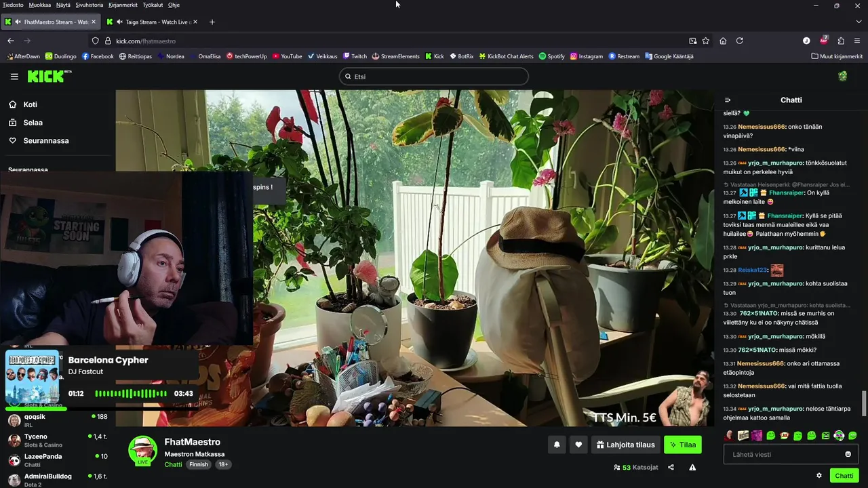Click the padlock site info icon
Image resolution: width=868 pixels, height=488 pixels.
(107, 41)
